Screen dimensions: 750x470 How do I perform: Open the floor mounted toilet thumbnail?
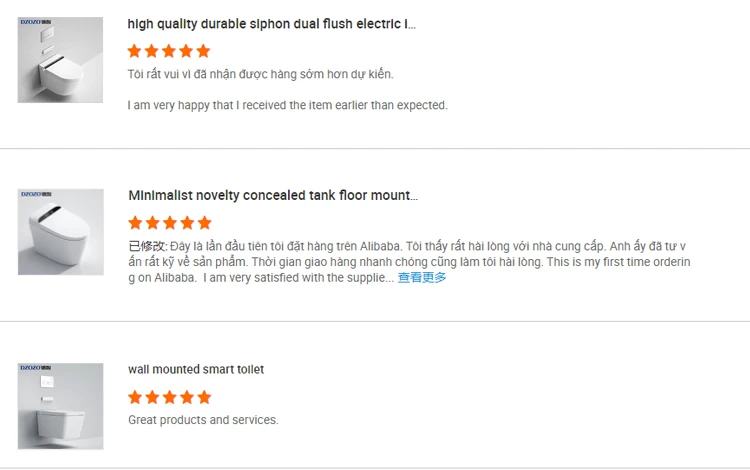coord(60,232)
